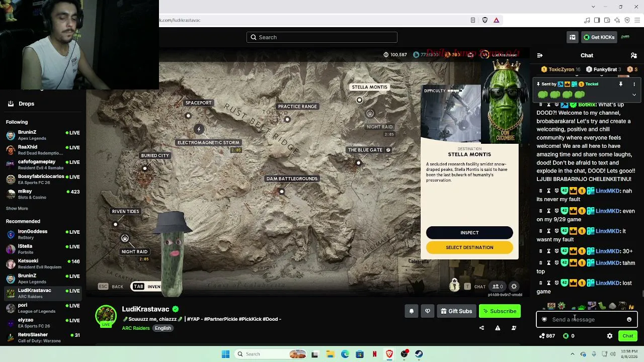The height and width of the screenshot is (362, 644).
Task: Click the Gift Subs button
Action: (456, 311)
